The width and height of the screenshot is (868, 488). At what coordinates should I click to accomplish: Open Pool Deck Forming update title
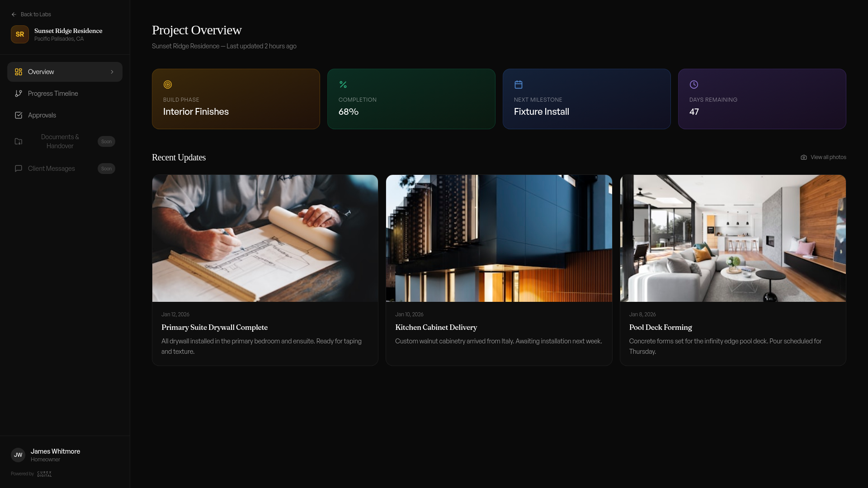tap(660, 327)
